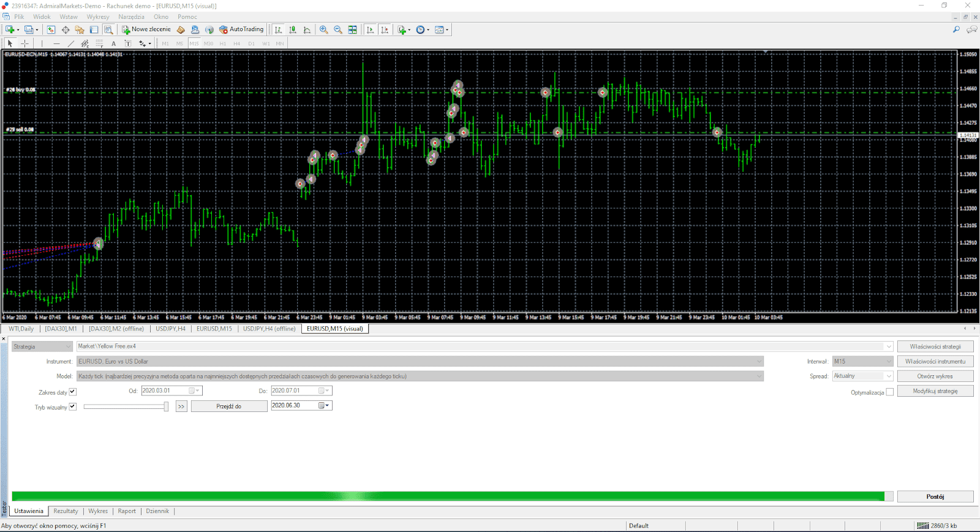Switch chart to bar chart icon
Image resolution: width=980 pixels, height=532 pixels.
(278, 29)
